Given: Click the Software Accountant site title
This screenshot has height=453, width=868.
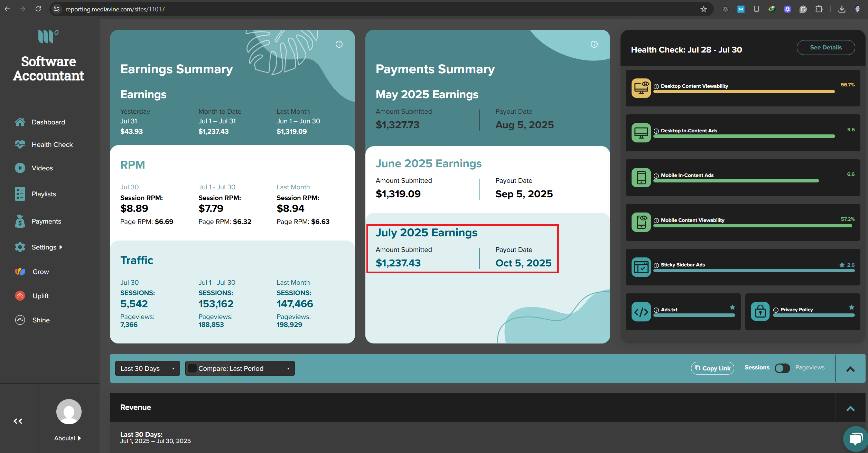Looking at the screenshot, I should pos(49,68).
